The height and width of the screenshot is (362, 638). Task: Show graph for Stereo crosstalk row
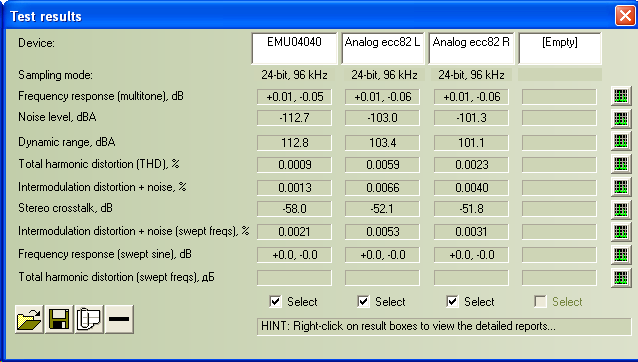click(x=621, y=209)
